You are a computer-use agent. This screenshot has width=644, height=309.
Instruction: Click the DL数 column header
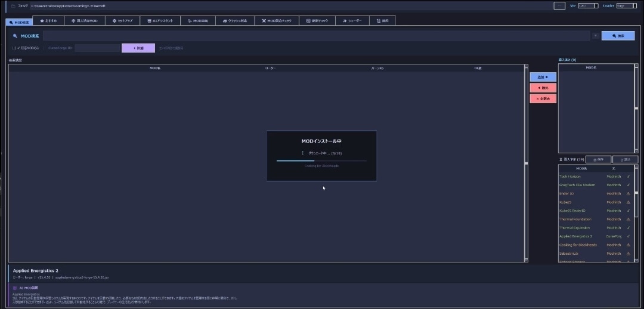pyautogui.click(x=478, y=68)
